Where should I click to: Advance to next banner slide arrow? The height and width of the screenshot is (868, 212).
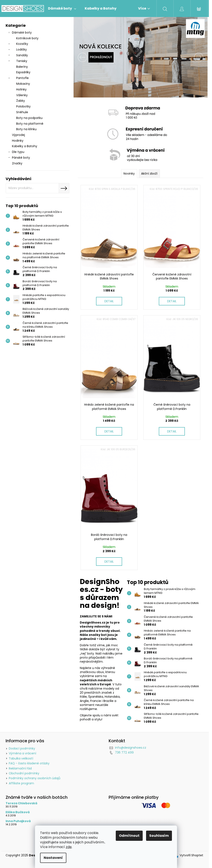[199, 57]
